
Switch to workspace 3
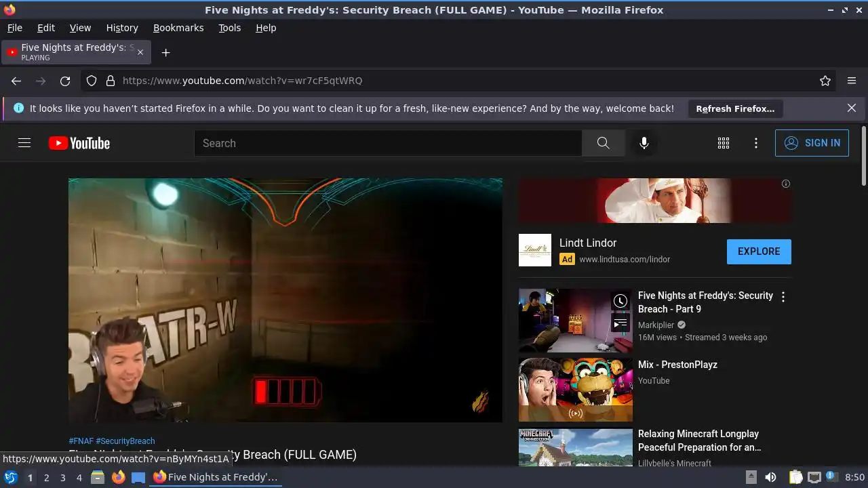coord(62,478)
